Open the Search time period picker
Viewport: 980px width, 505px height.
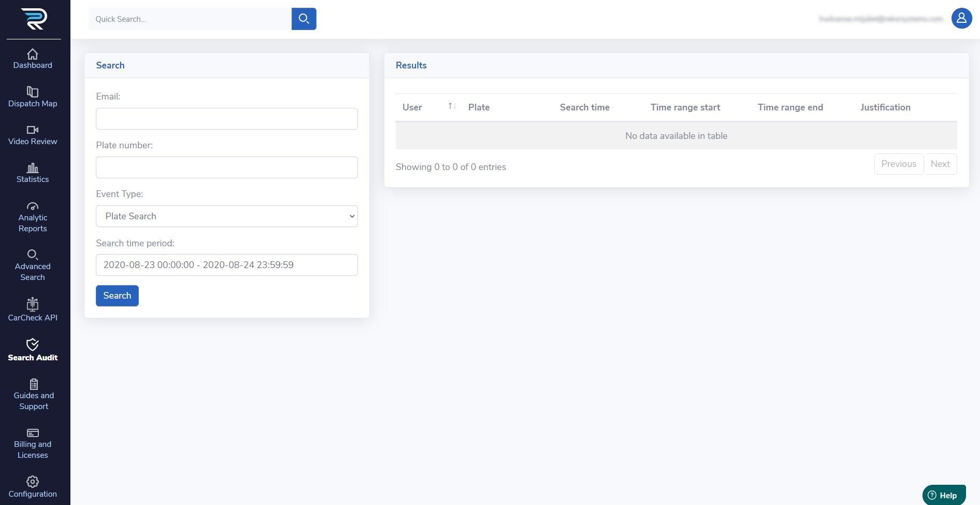click(226, 265)
